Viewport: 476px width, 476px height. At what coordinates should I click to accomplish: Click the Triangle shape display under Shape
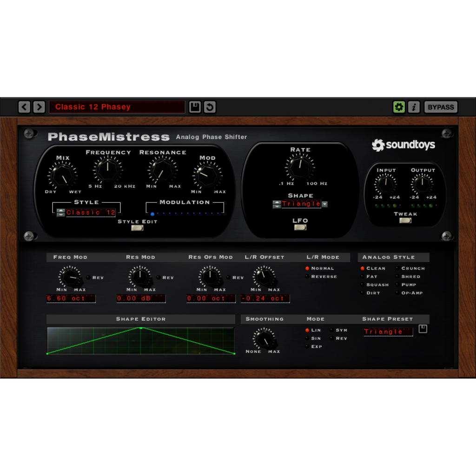tap(301, 204)
